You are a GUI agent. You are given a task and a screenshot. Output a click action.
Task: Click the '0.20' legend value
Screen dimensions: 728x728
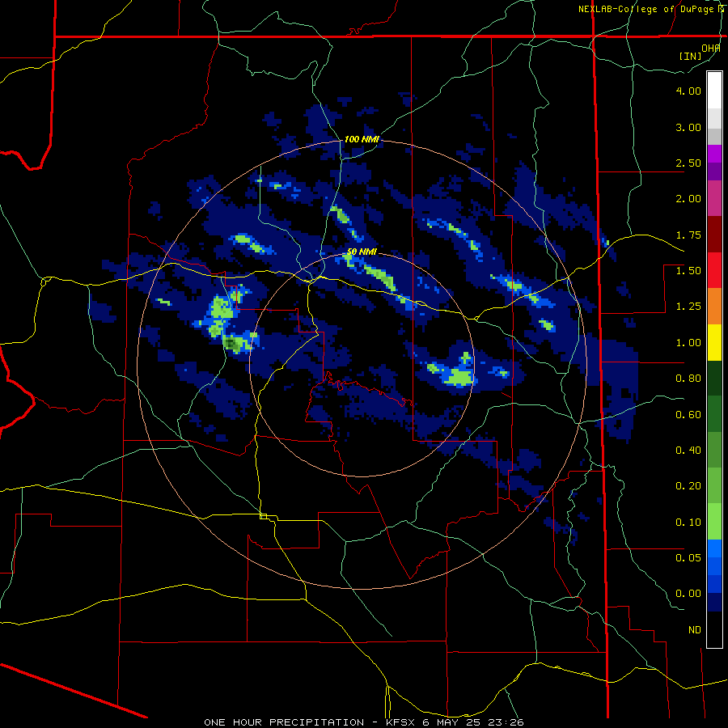click(x=688, y=486)
